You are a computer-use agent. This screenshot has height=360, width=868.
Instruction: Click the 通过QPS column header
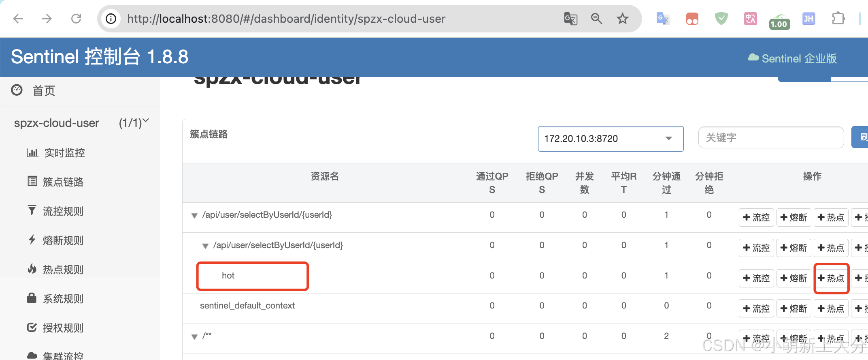[x=492, y=183]
